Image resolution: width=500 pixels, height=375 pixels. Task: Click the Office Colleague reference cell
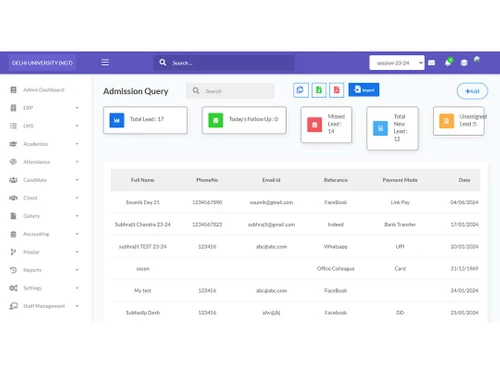[336, 268]
